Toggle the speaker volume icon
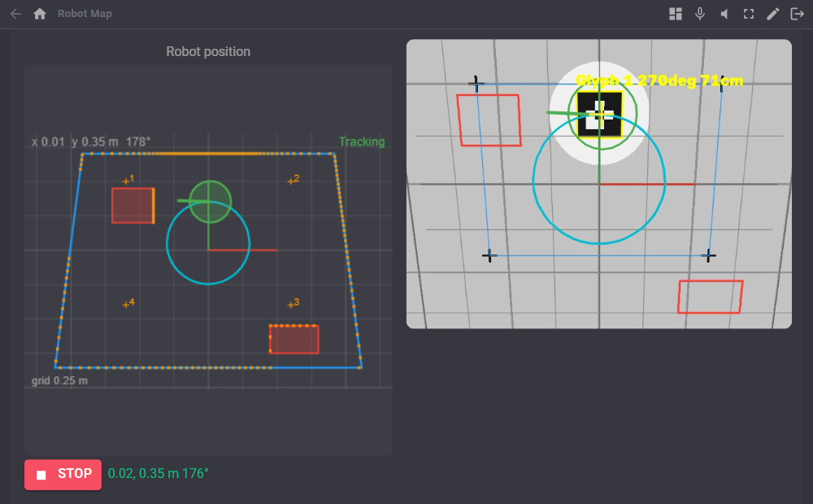This screenshot has width=813, height=504. pos(724,14)
